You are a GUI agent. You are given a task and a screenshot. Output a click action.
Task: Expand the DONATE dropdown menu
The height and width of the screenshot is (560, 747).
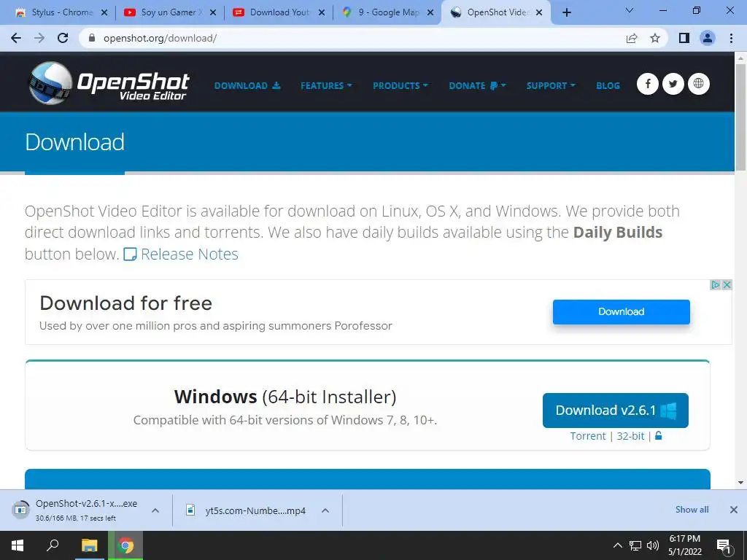coord(477,86)
